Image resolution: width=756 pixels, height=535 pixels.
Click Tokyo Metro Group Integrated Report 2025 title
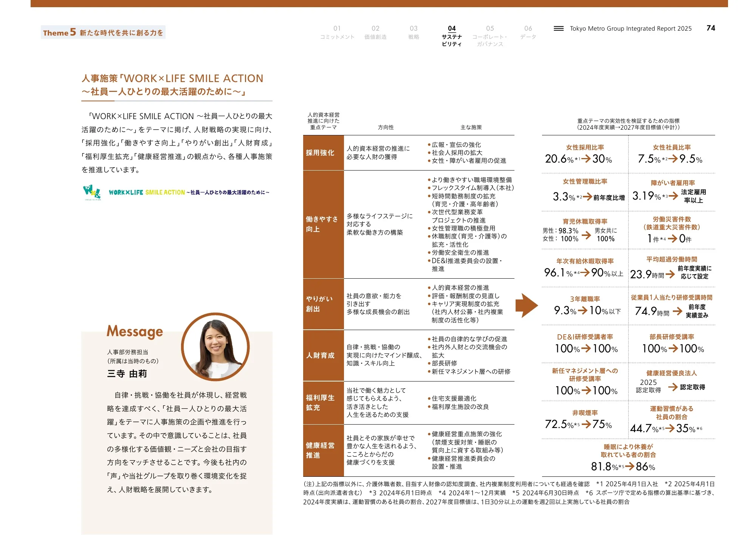tap(631, 28)
